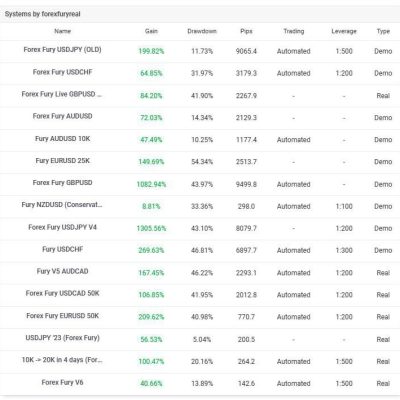Image resolution: width=400 pixels, height=400 pixels.
Task: Open Fury AUDUSD 10K system
Action: pyautogui.click(x=62, y=138)
